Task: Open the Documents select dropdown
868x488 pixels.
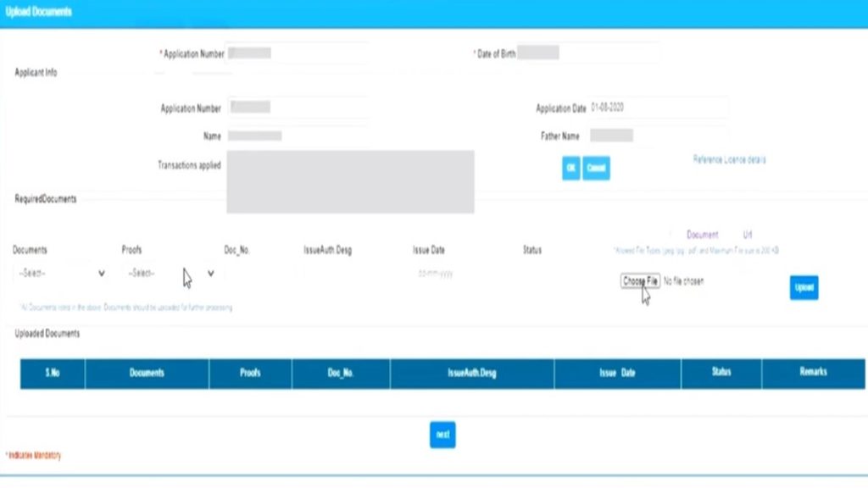Action: (59, 274)
